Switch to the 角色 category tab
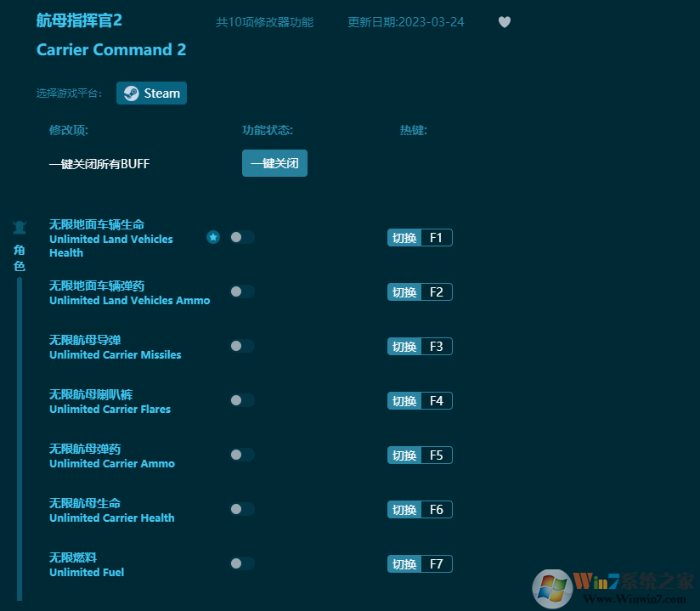 19,257
